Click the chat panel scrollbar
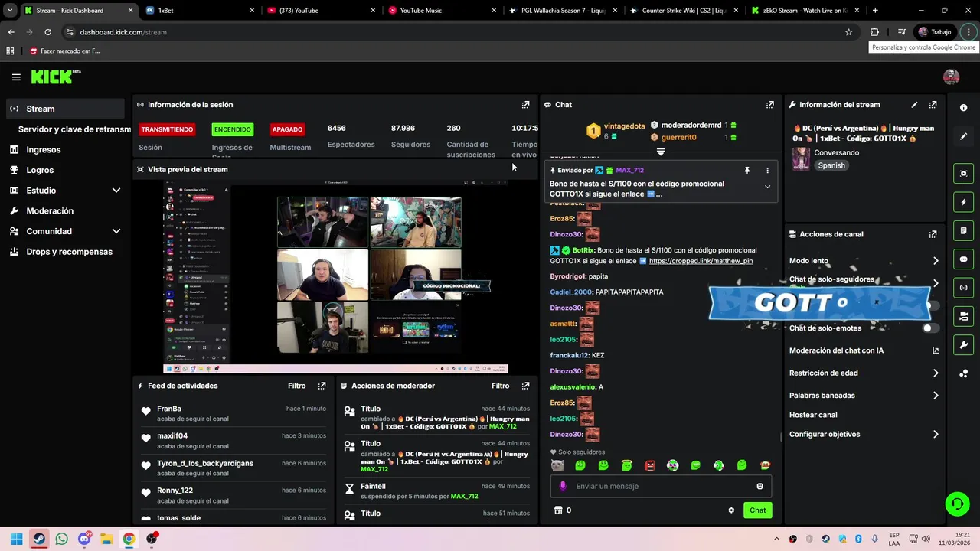Viewport: 980px width, 551px height. [x=780, y=437]
